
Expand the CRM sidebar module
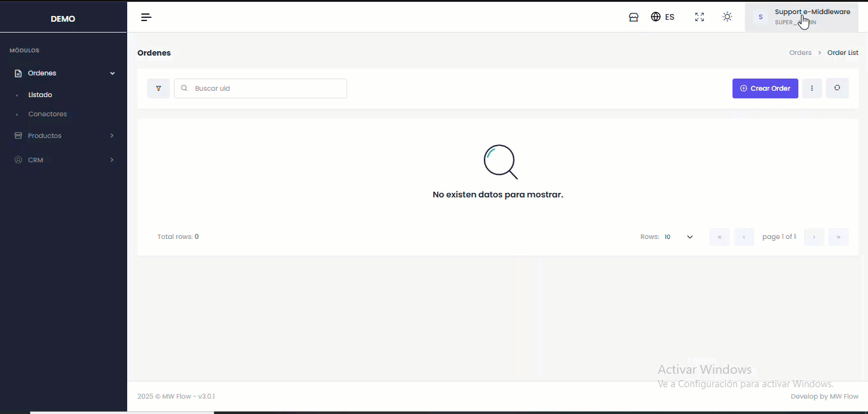(x=64, y=160)
